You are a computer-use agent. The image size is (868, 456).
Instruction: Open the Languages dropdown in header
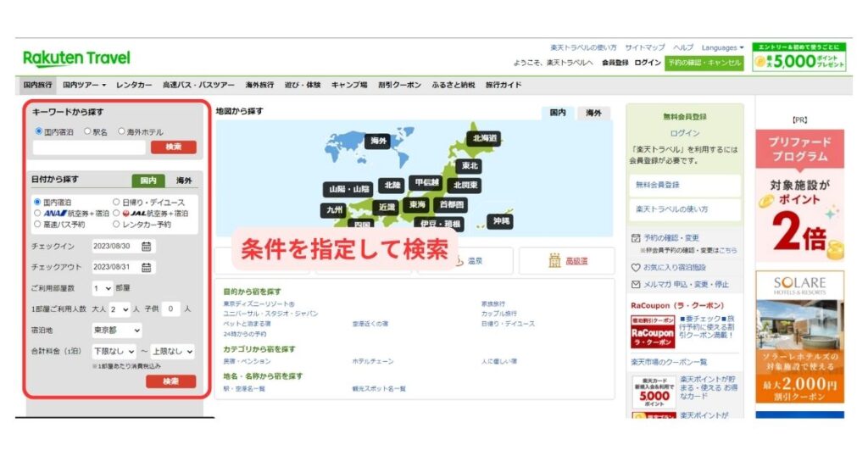click(722, 47)
